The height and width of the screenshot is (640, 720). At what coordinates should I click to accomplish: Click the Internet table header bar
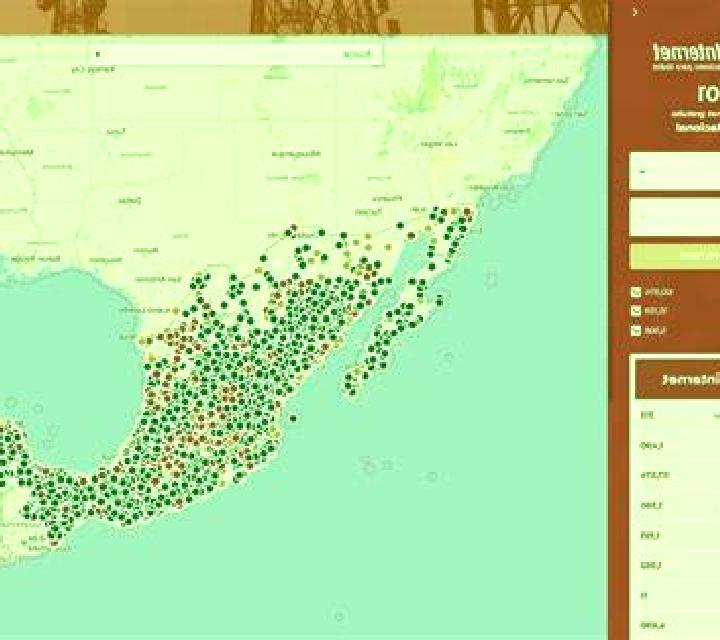click(678, 380)
